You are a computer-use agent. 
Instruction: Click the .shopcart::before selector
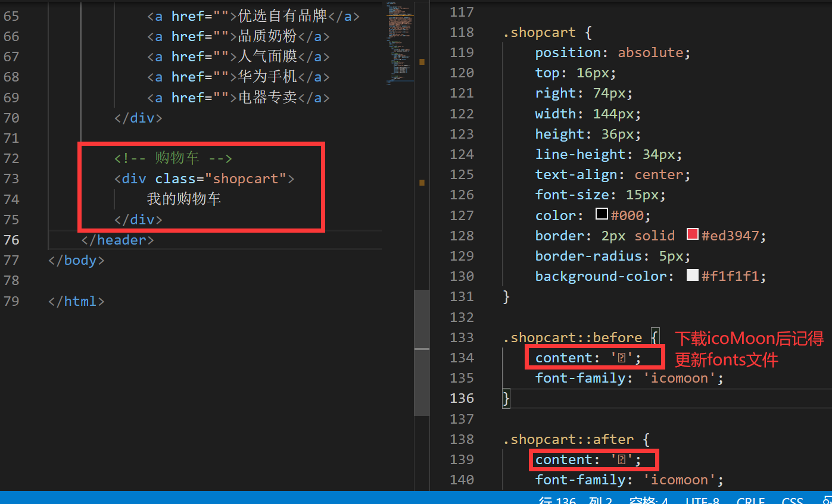[x=572, y=337]
